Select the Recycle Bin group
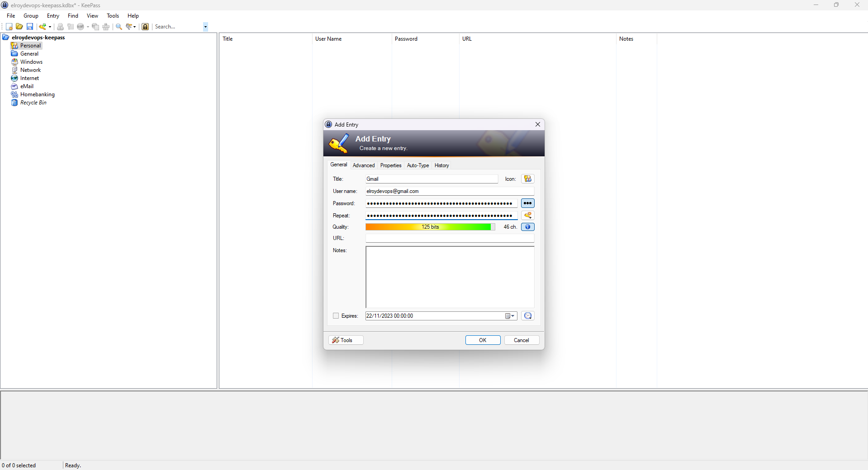Image resolution: width=868 pixels, height=470 pixels. click(x=33, y=103)
